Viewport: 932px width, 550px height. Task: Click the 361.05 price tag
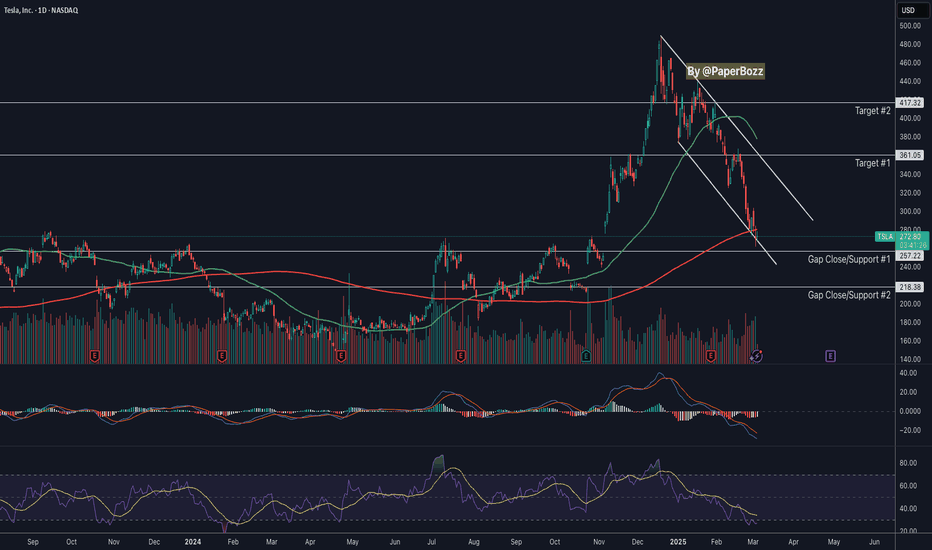click(910, 155)
